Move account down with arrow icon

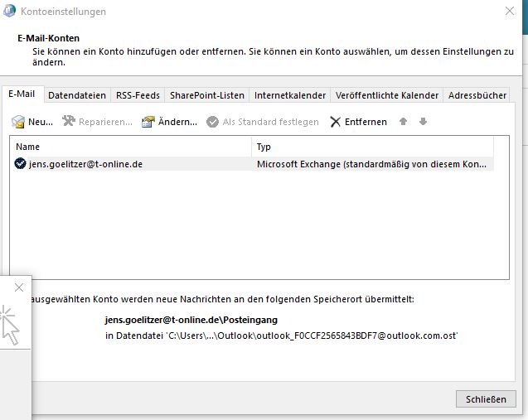pyautogui.click(x=424, y=122)
